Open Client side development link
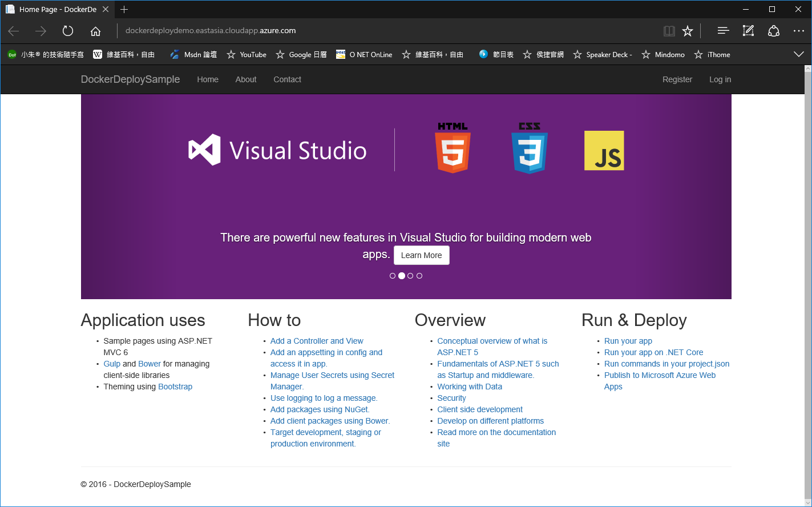Image resolution: width=812 pixels, height=507 pixels. [480, 409]
